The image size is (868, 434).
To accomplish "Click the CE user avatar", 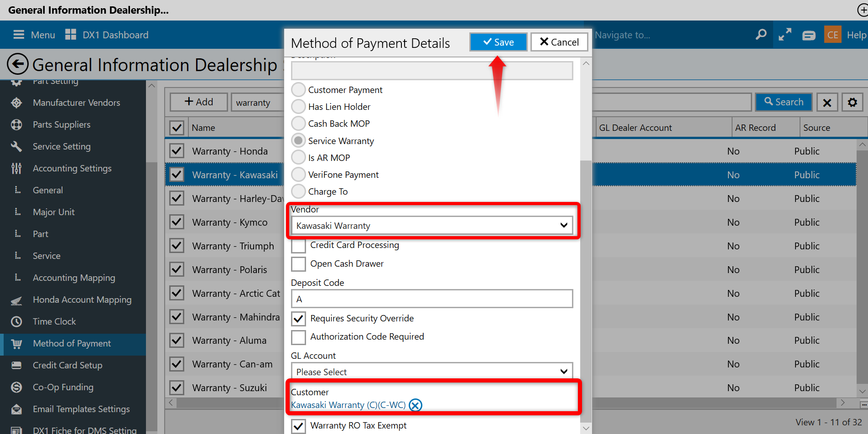I will tap(833, 35).
